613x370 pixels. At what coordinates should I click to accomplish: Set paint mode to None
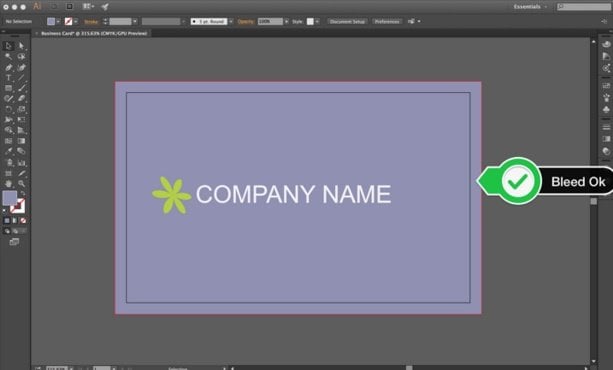pyautogui.click(x=23, y=221)
